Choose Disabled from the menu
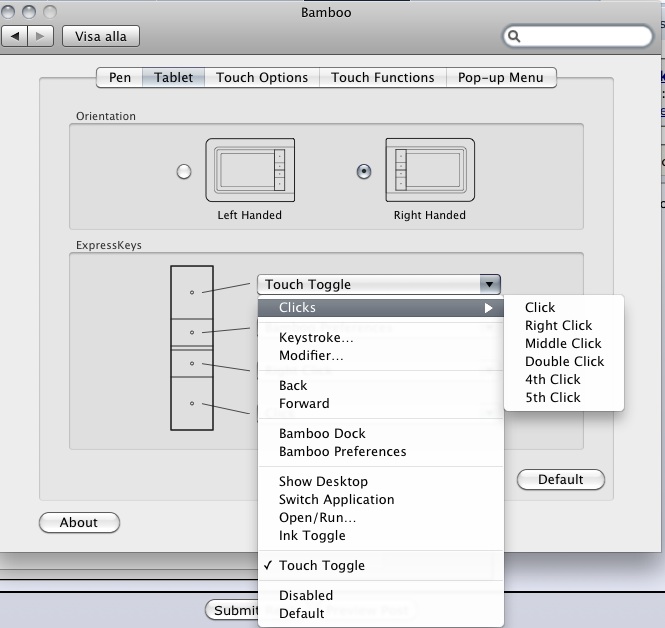 tap(380, 595)
